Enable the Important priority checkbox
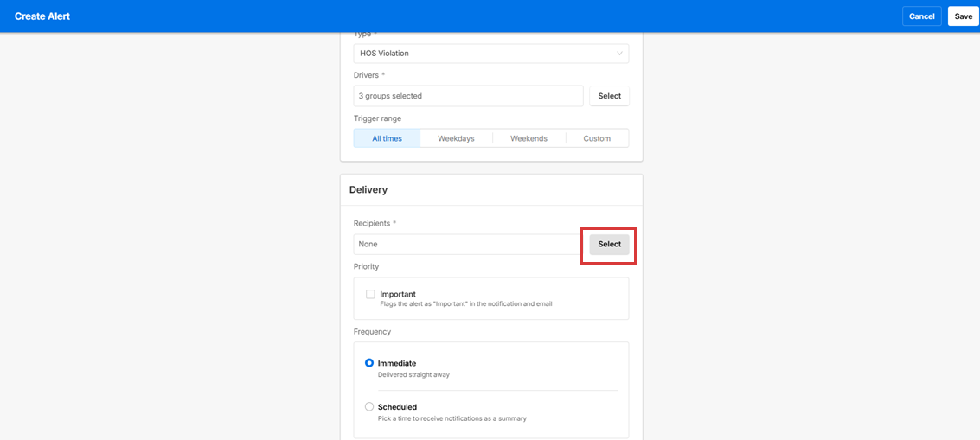 [x=370, y=295]
